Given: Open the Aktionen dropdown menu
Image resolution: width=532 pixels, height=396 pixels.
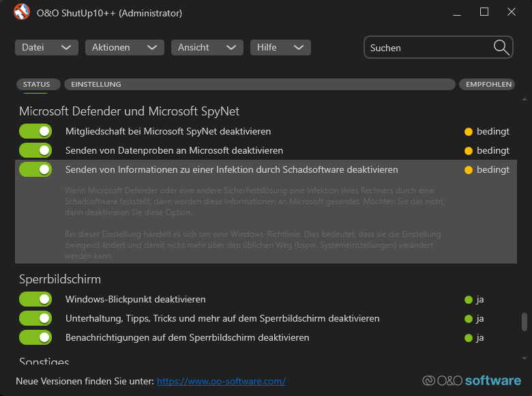Looking at the screenshot, I should click(125, 47).
